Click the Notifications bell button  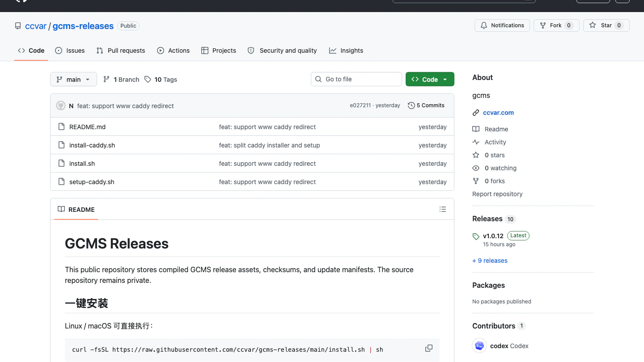(502, 25)
